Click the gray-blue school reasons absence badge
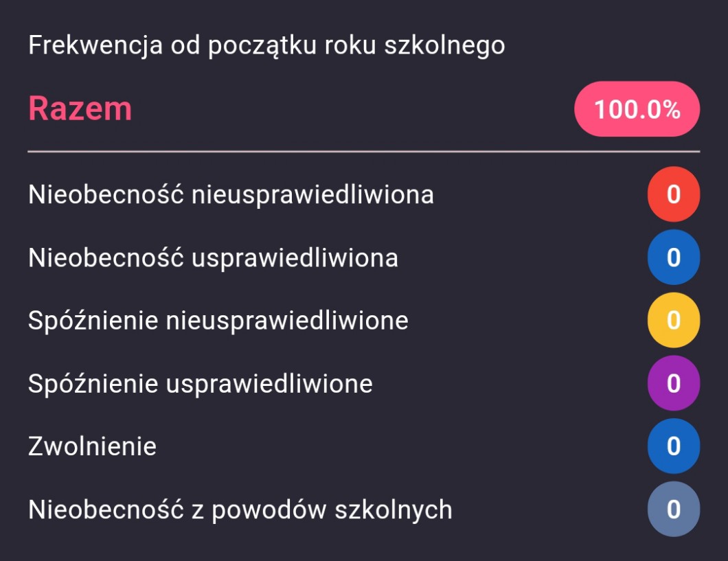Image resolution: width=728 pixels, height=561 pixels. tap(673, 510)
